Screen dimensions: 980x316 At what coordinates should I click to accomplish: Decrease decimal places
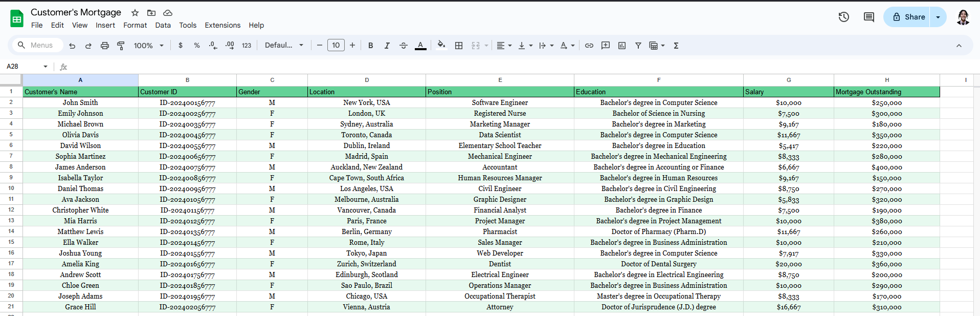click(x=213, y=46)
